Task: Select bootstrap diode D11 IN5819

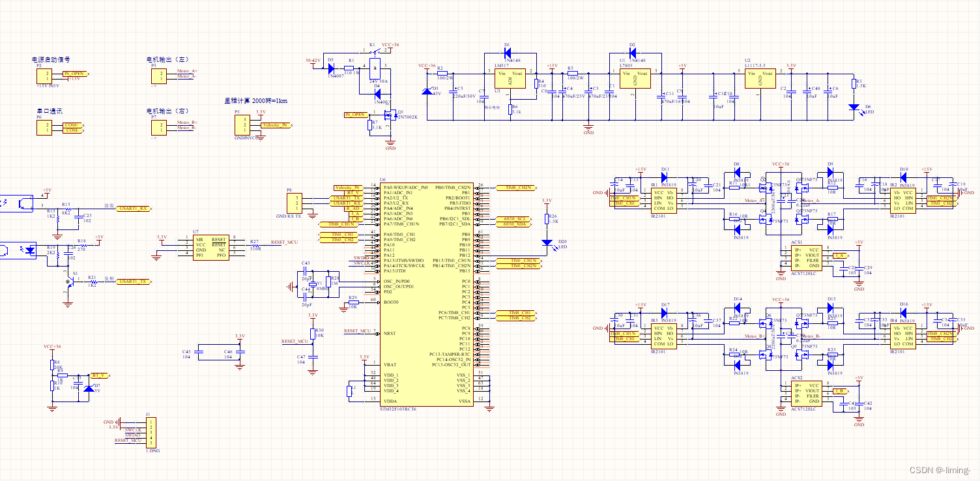Action: click(665, 177)
